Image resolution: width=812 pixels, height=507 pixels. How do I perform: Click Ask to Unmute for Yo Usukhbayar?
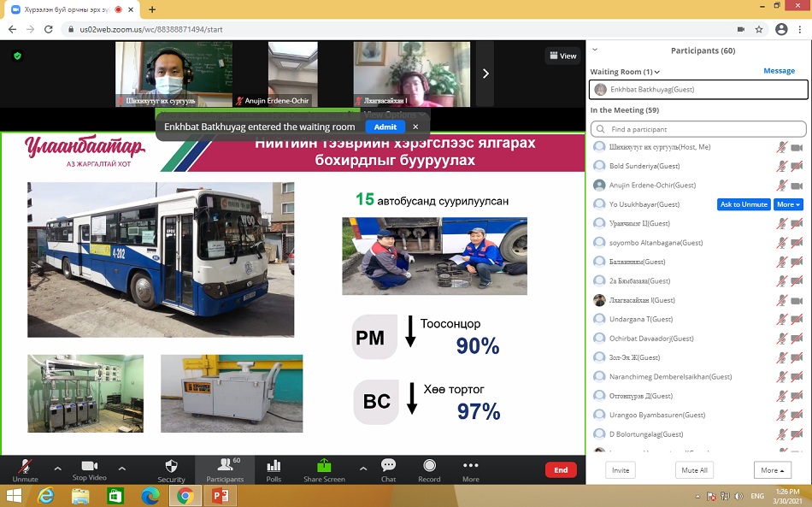(744, 204)
